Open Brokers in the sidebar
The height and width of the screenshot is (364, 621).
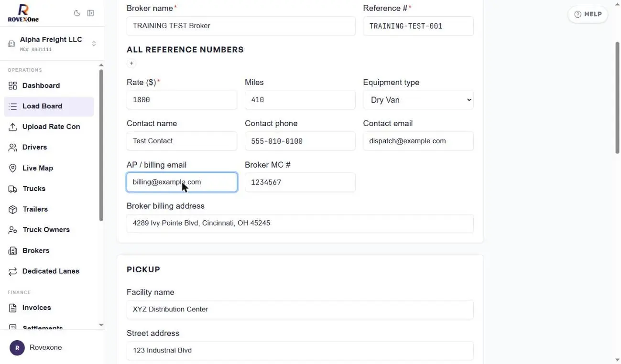pos(49,251)
